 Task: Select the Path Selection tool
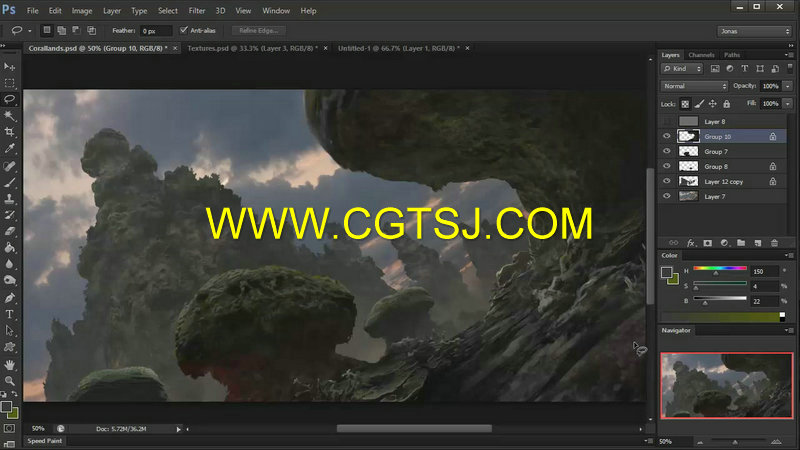click(9, 331)
